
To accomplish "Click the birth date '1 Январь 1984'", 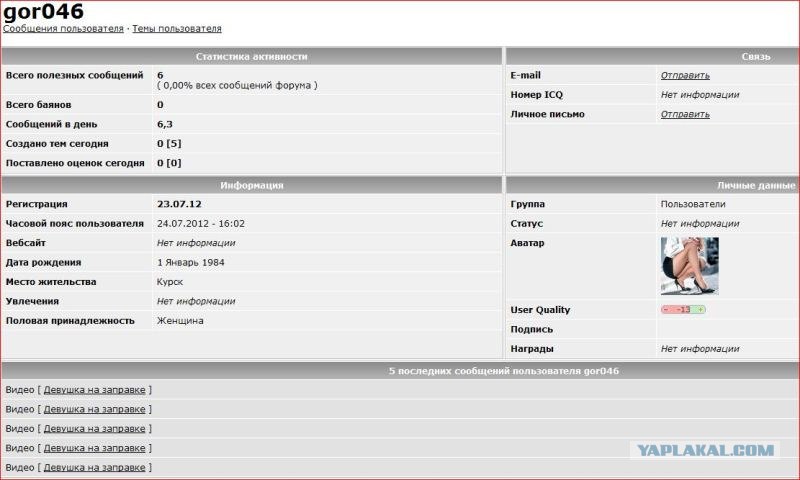I will click(x=191, y=262).
